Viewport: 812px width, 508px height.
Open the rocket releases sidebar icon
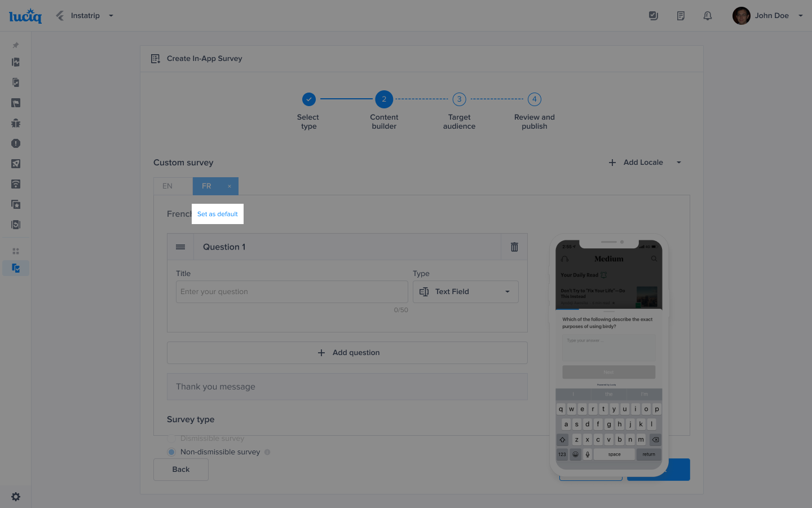coord(16,164)
